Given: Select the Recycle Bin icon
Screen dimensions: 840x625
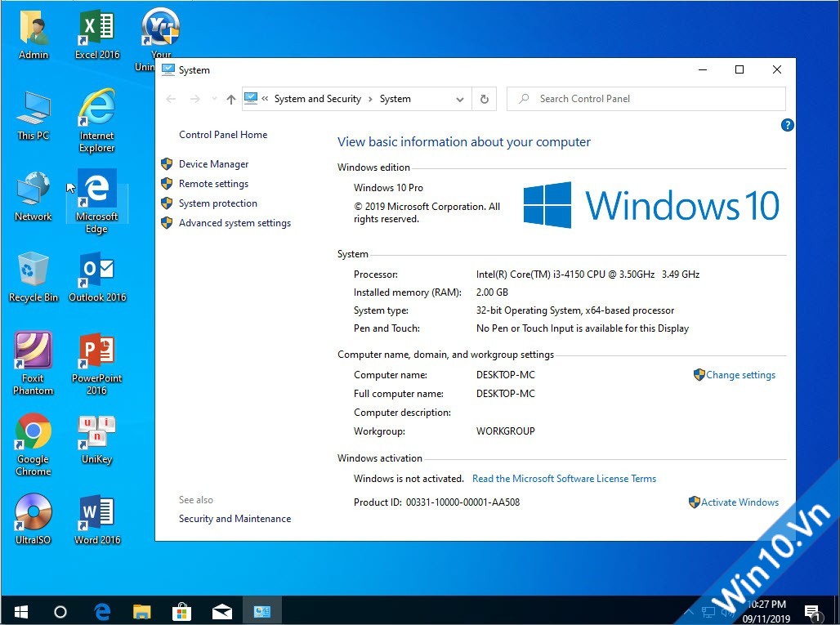Looking at the screenshot, I should [x=34, y=278].
